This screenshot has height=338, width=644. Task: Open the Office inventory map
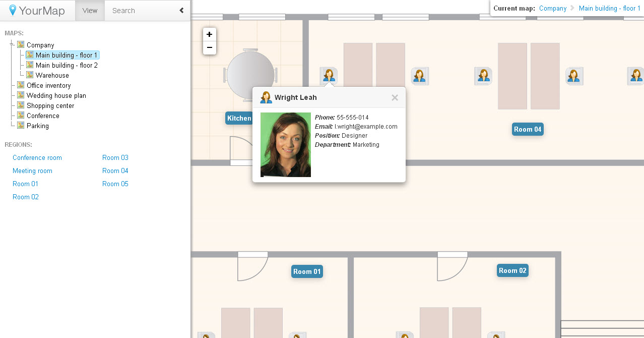48,85
